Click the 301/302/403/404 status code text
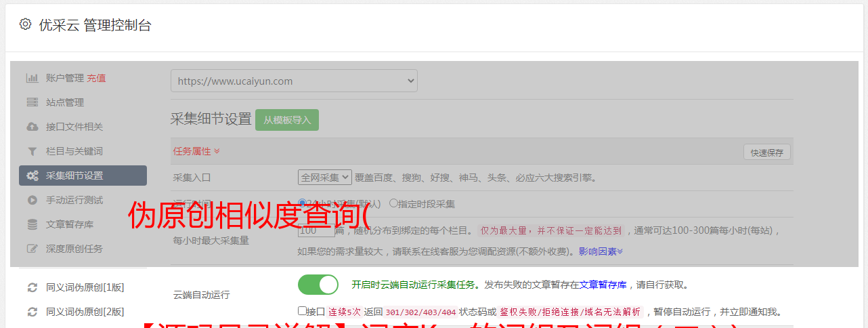This screenshot has height=328, width=868. tap(420, 312)
